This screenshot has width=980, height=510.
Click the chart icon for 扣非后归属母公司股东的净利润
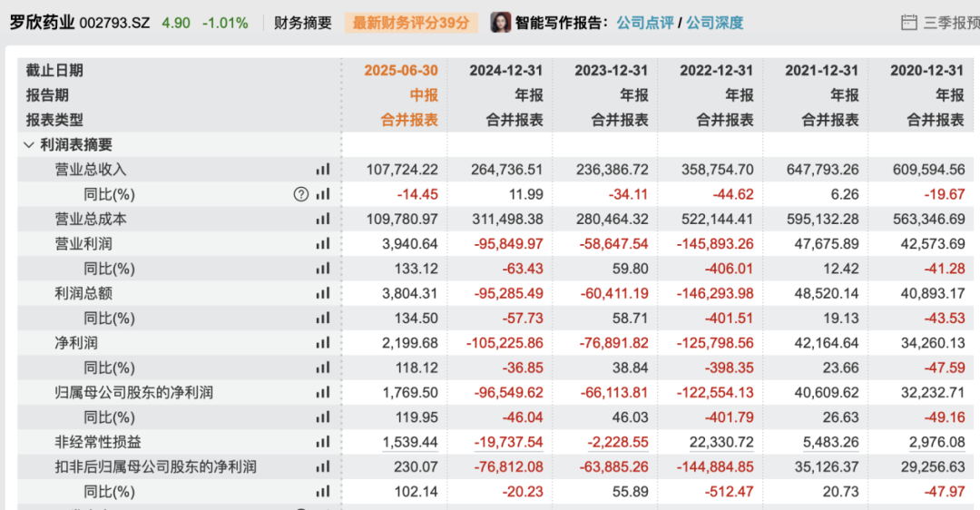pos(323,467)
